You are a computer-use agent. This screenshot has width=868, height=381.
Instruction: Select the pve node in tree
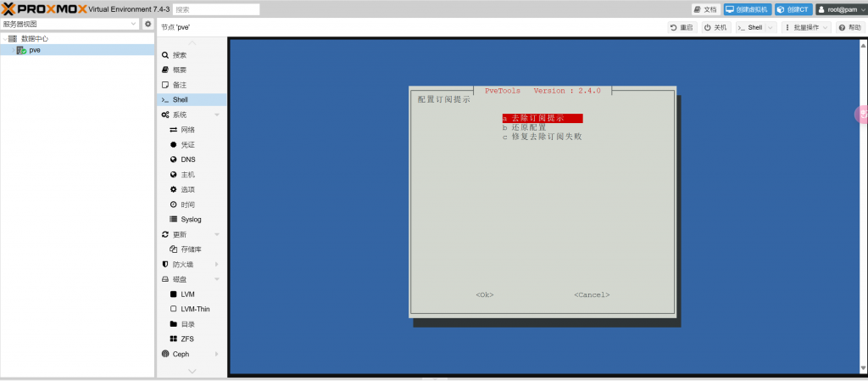[x=34, y=50]
